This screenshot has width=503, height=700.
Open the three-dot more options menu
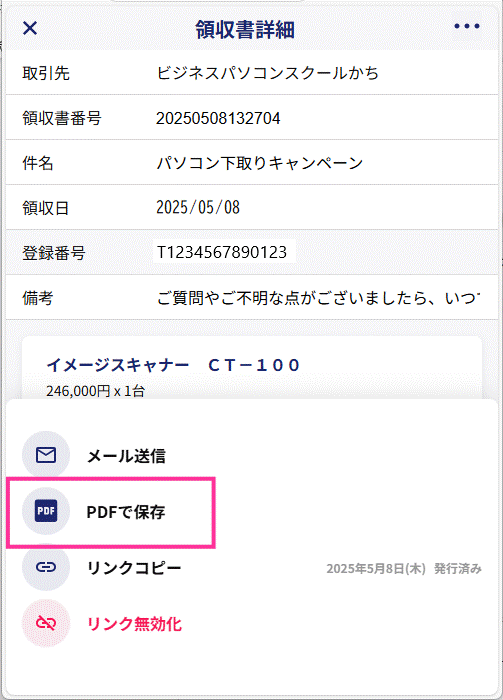click(467, 26)
